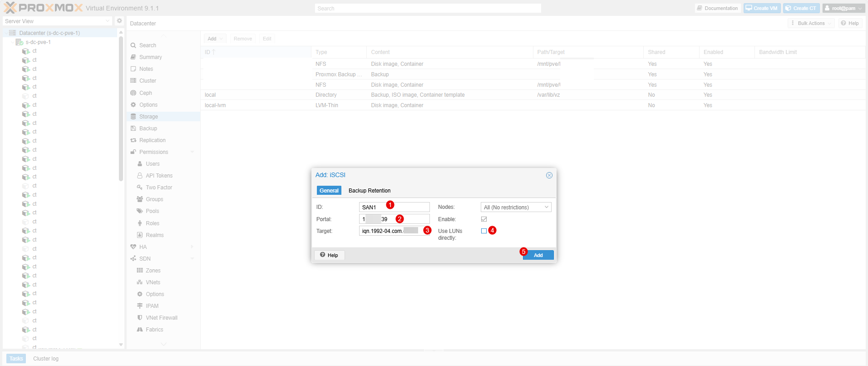Check the Use LUNs directly box

point(484,231)
